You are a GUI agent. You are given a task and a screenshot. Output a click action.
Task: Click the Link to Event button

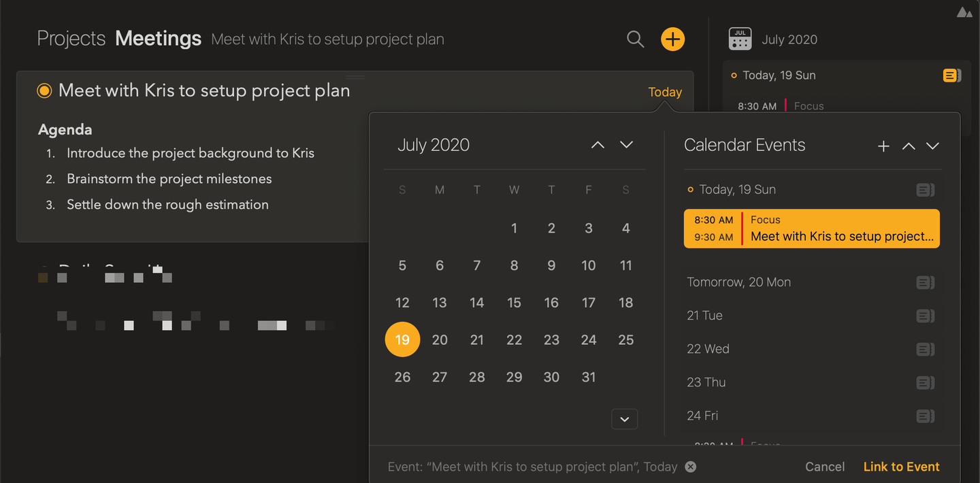pos(901,467)
